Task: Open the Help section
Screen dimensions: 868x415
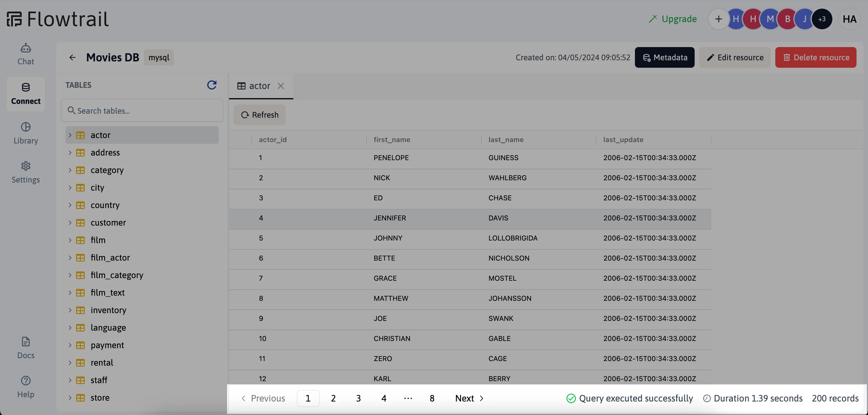Action: click(26, 387)
